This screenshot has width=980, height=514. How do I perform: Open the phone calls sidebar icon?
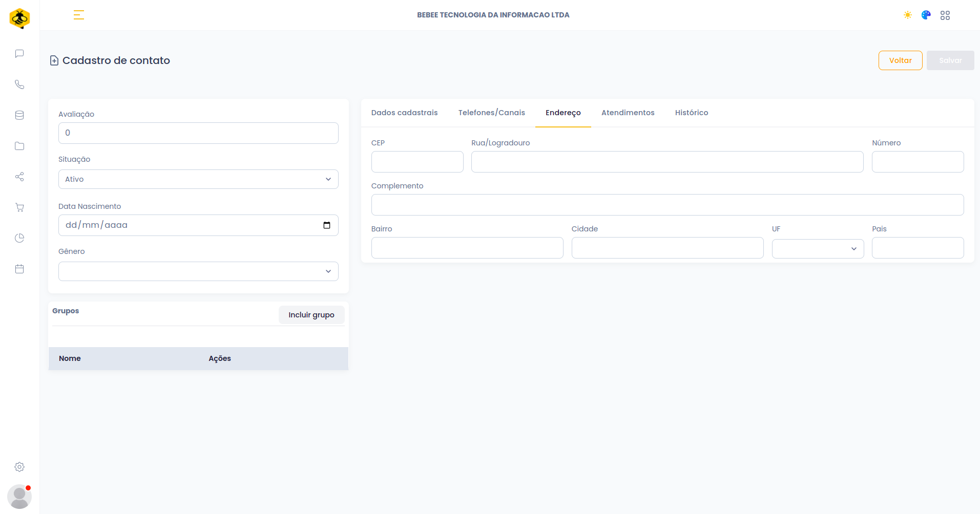19,84
